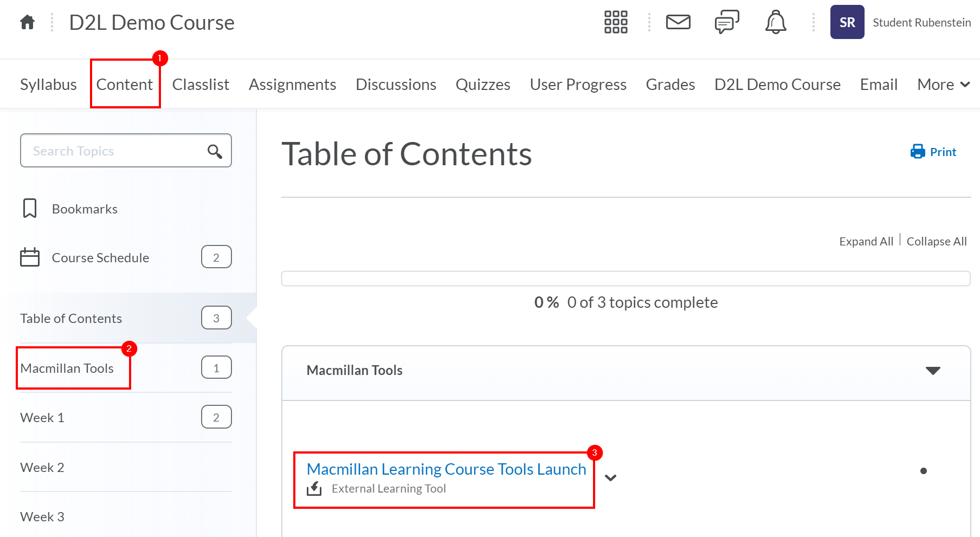Open the notifications bell
Screen dimensions: 980x537
point(775,22)
